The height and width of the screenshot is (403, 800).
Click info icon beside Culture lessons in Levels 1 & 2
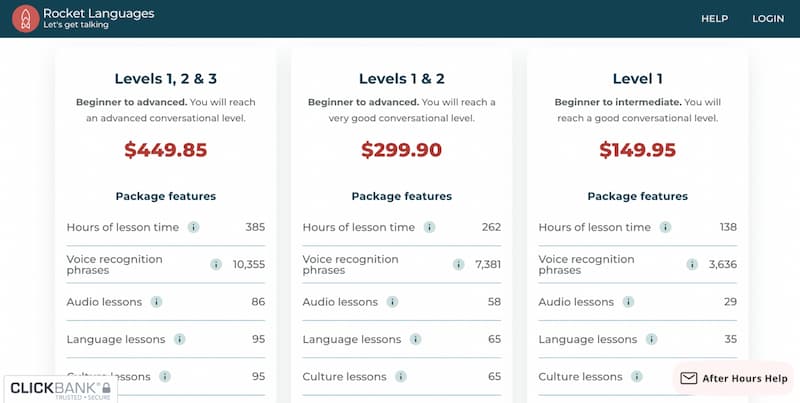click(x=401, y=376)
